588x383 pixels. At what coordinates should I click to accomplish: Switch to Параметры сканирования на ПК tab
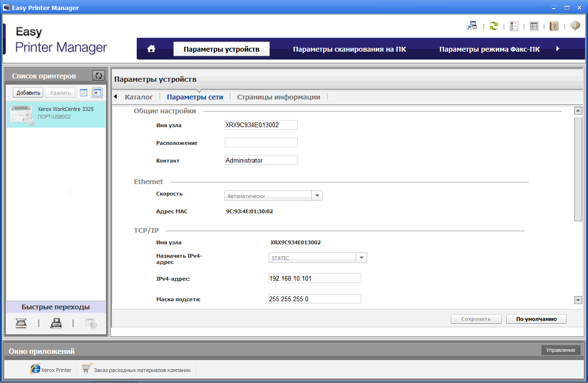pos(349,49)
